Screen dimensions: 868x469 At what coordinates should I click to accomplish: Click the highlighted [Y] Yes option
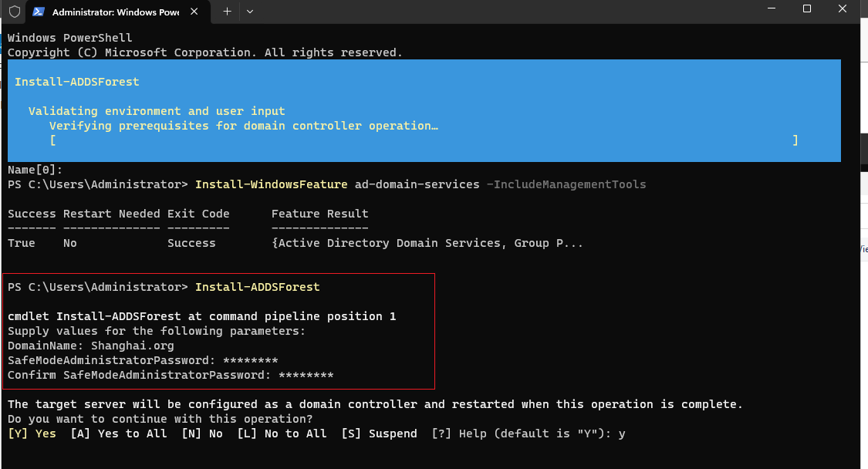[32, 434]
